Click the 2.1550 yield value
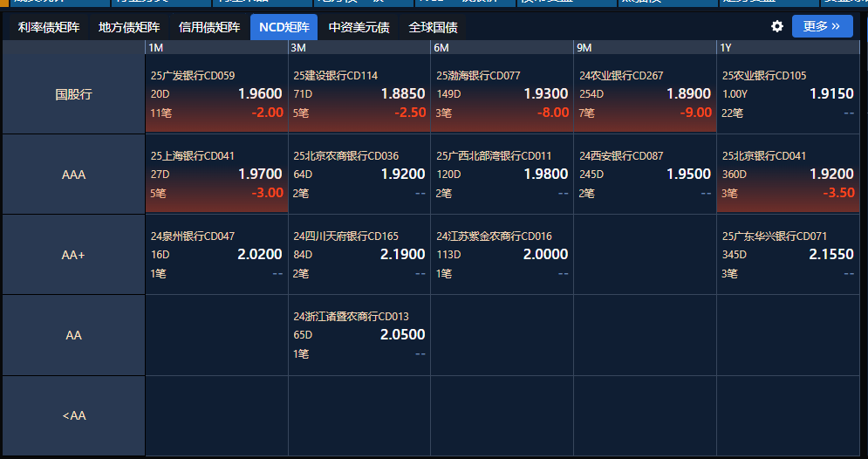Screen dimensions: 868x459 tap(831, 254)
